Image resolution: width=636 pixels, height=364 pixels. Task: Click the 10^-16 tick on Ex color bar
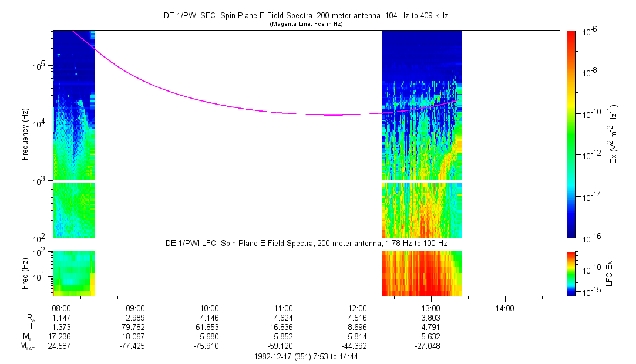click(588, 237)
